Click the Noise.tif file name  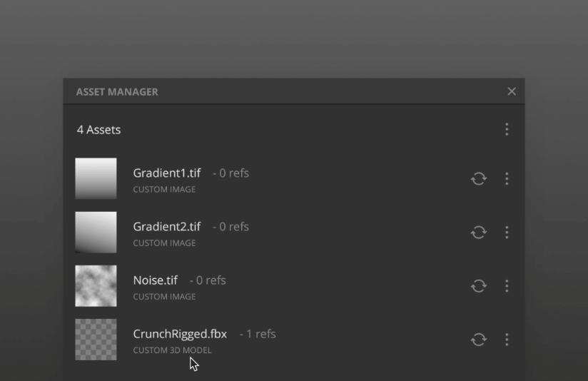pos(156,280)
